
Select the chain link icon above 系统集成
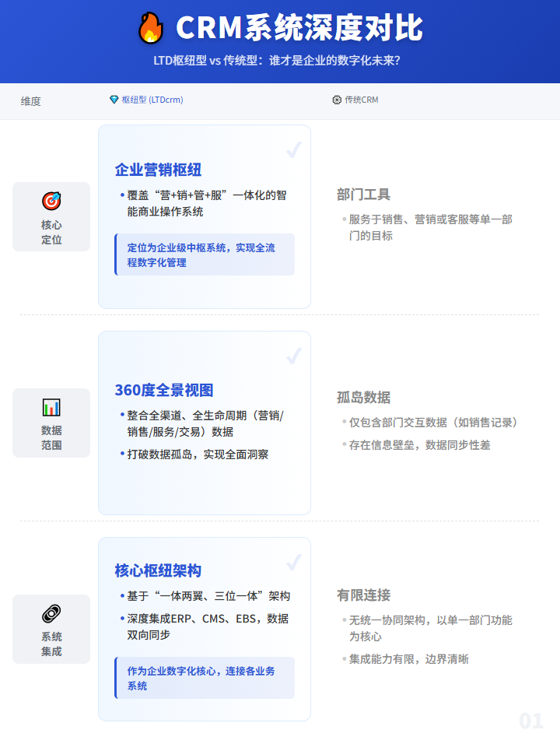click(x=51, y=613)
